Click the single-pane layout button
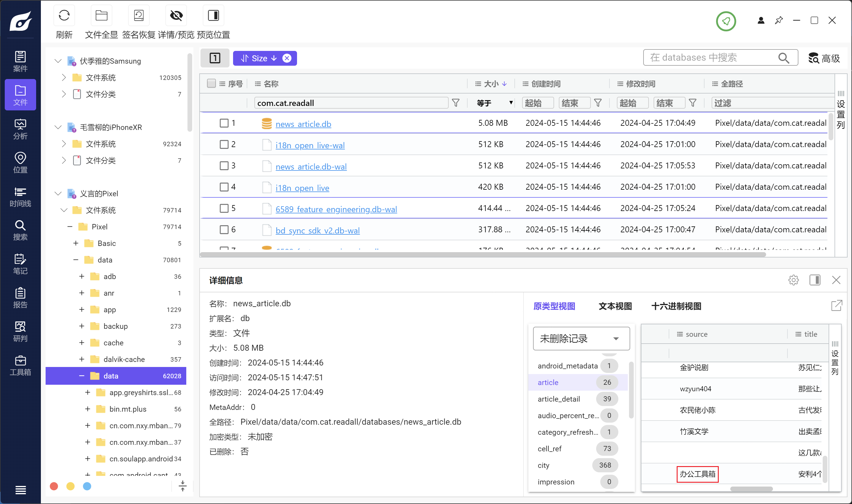The width and height of the screenshot is (852, 504). (x=215, y=58)
